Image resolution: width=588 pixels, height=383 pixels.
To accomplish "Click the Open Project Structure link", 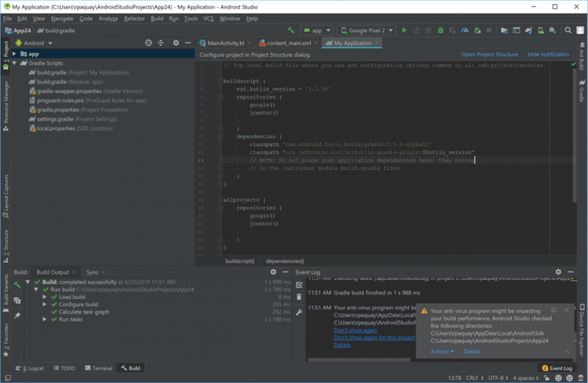I will [489, 54].
